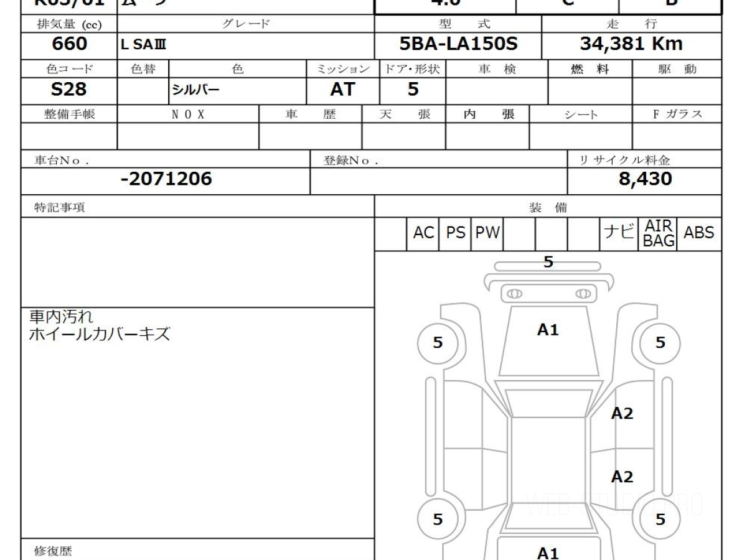Select the mileage value 34,381 Km

coord(632,44)
